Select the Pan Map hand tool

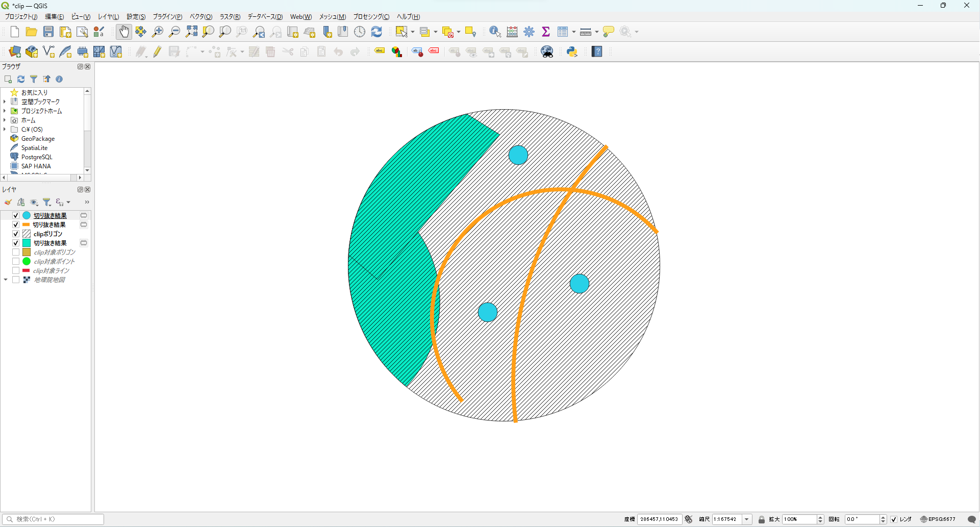click(124, 32)
